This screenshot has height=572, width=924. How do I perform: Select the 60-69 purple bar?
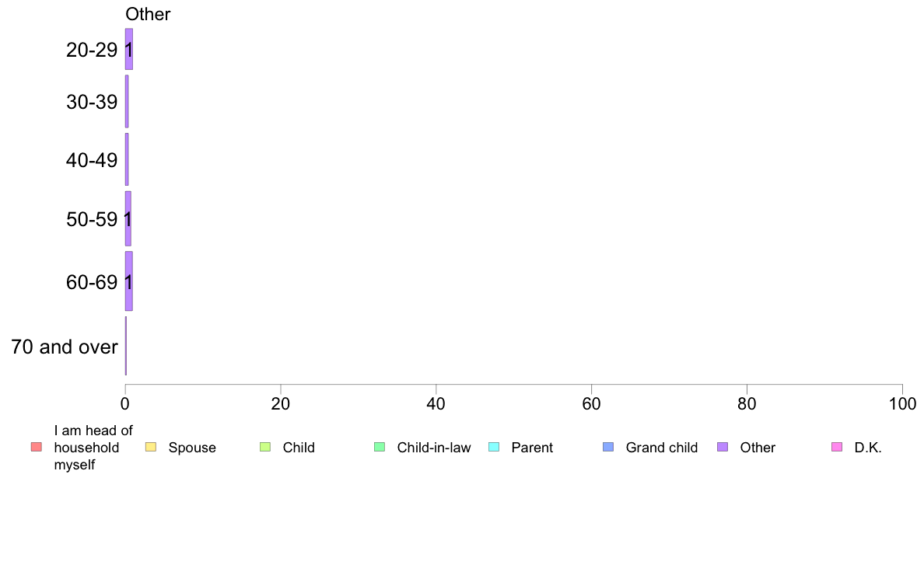click(129, 281)
